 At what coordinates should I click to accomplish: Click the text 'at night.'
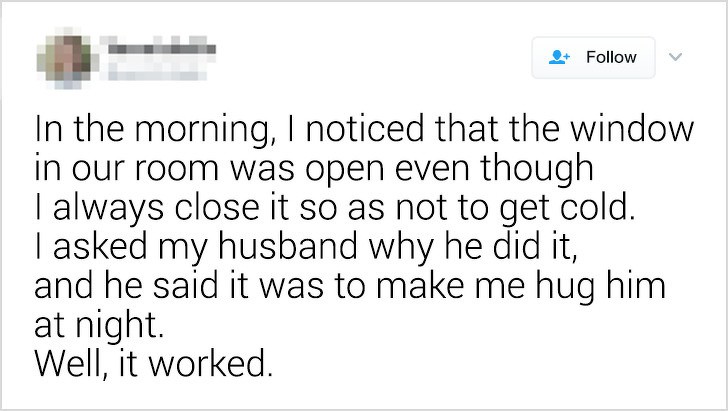click(x=99, y=325)
